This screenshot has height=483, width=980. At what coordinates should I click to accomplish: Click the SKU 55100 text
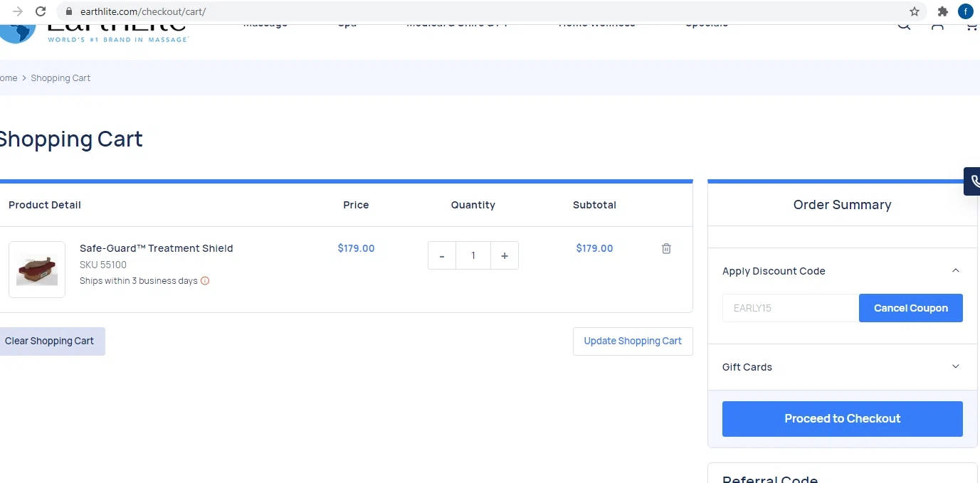tap(103, 265)
